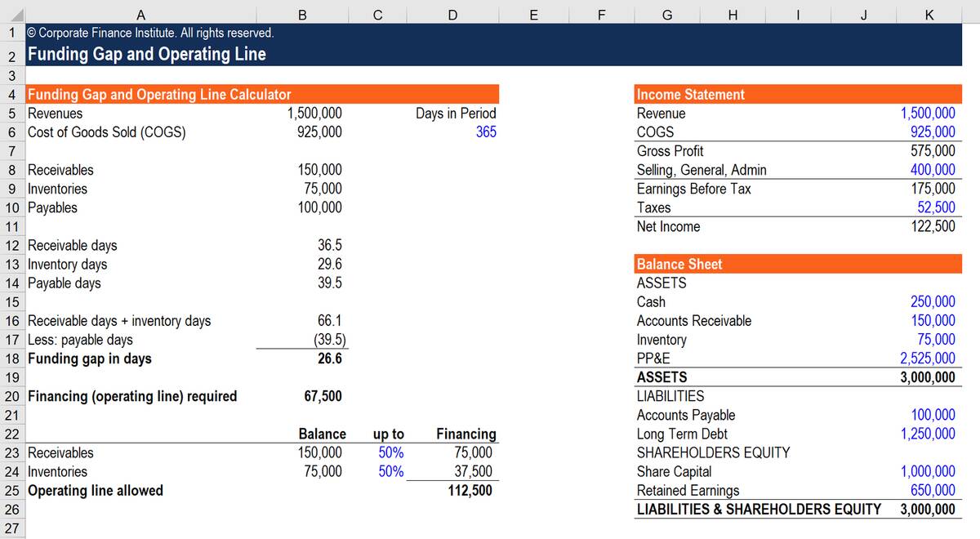
Task: Select the Retained Earnings value 650,000
Action: pyautogui.click(x=933, y=490)
